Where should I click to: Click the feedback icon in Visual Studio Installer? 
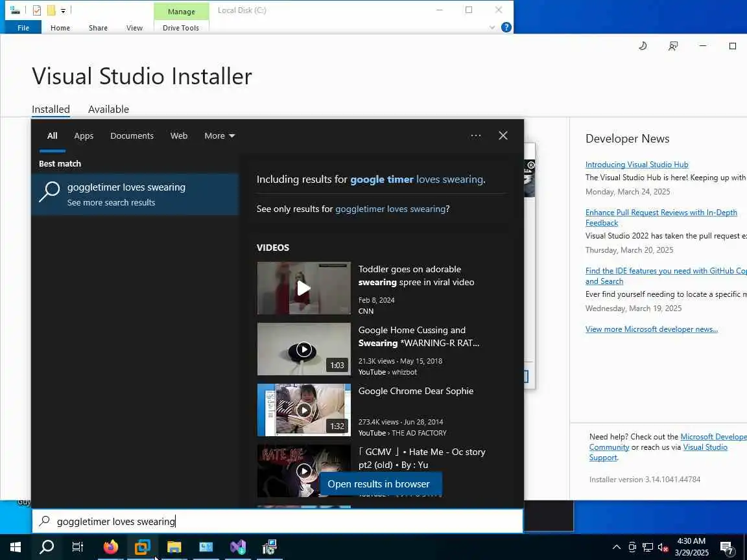672,46
